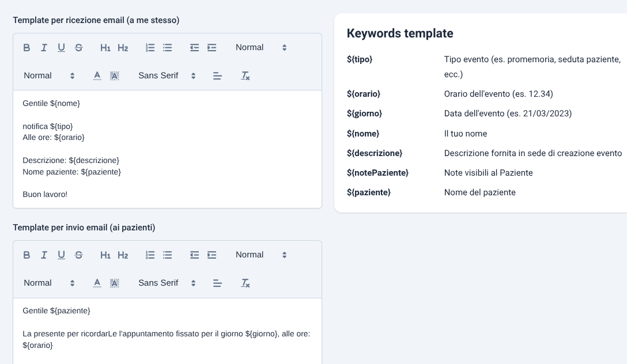Open text color picker in ricezione editor
Image resolution: width=627 pixels, height=364 pixels.
(x=97, y=75)
